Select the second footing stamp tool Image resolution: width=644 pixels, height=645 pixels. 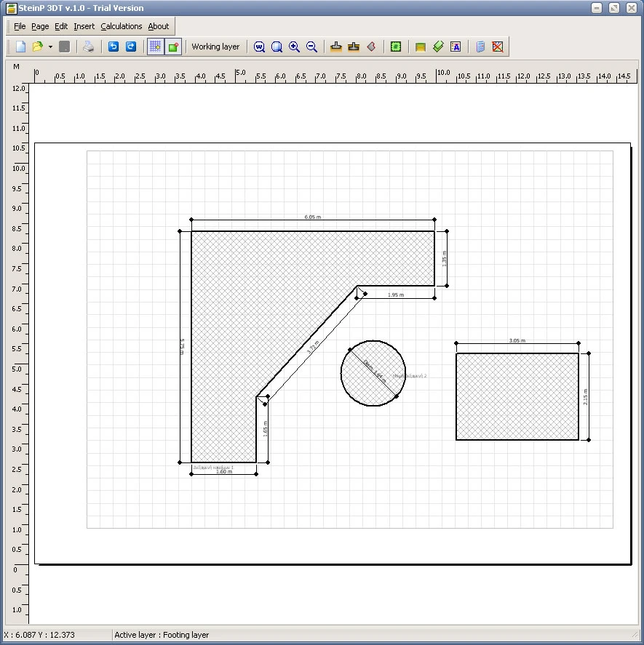coord(354,47)
